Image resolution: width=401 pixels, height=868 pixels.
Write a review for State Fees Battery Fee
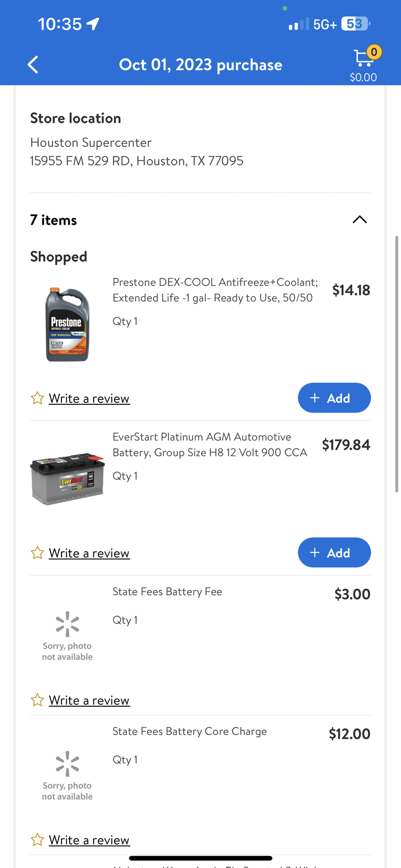click(89, 700)
